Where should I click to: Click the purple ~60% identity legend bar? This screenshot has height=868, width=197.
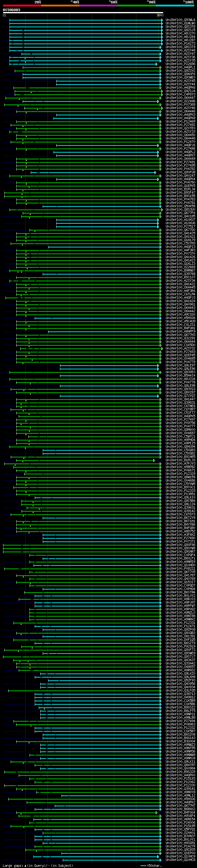tap(99, 6)
